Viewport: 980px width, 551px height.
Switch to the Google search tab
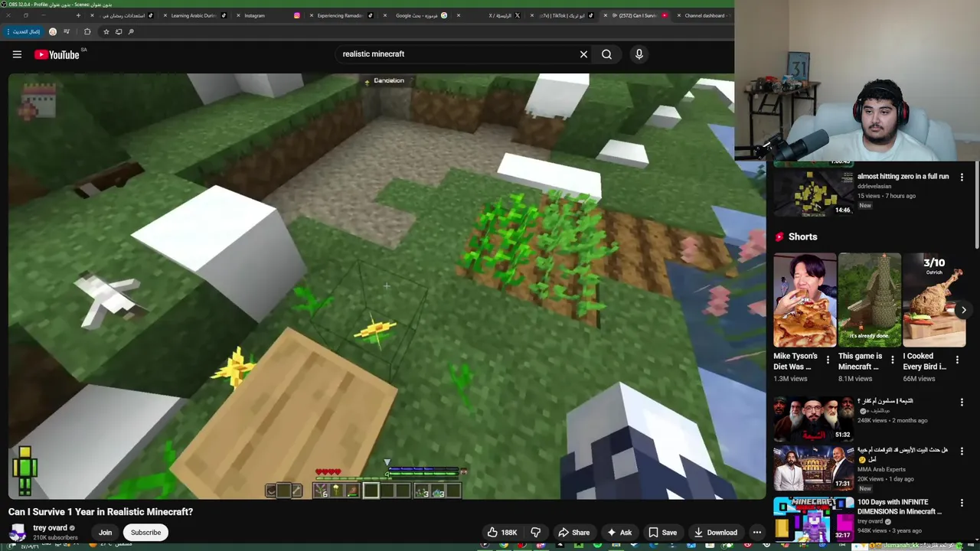click(x=414, y=15)
